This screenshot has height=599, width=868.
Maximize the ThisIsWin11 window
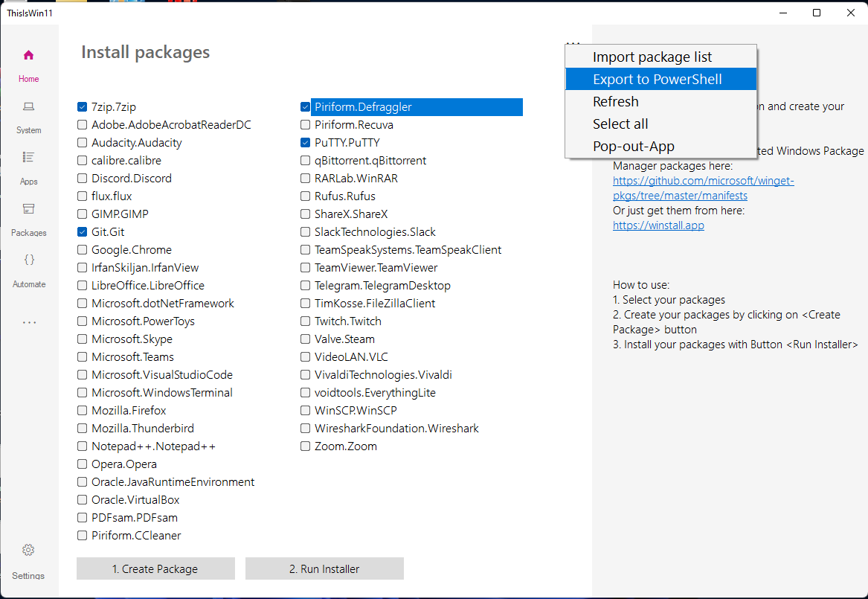(x=817, y=13)
